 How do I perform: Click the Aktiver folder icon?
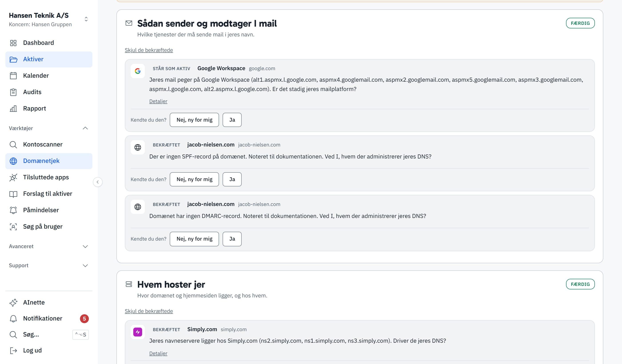(x=13, y=59)
